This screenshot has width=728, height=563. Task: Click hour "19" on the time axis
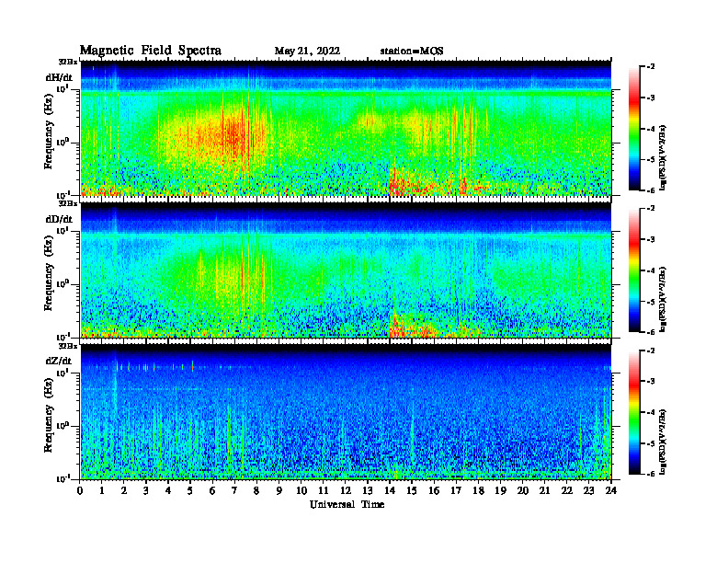[500, 491]
